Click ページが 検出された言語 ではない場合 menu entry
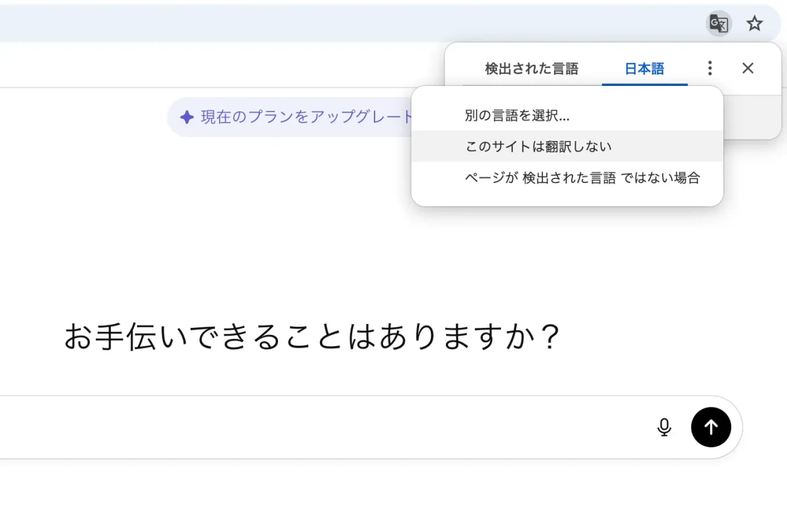 582,178
